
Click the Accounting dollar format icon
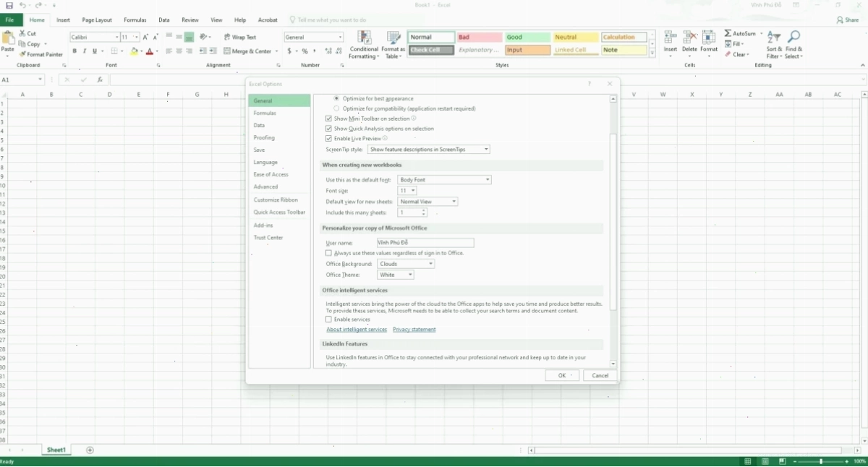[289, 51]
